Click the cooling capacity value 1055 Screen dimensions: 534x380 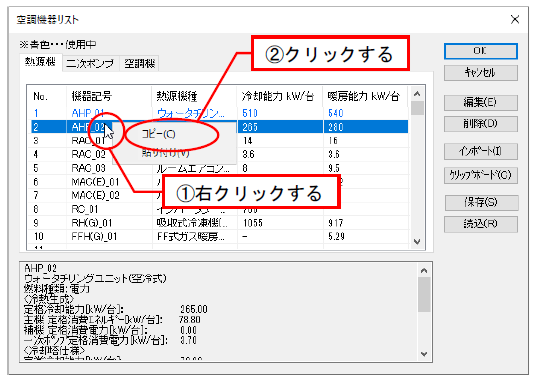(x=253, y=223)
